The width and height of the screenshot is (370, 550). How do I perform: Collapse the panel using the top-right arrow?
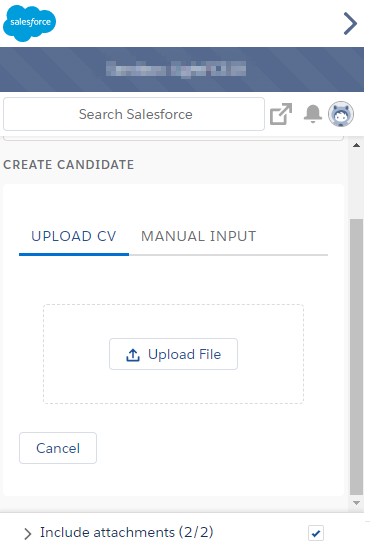pos(350,24)
